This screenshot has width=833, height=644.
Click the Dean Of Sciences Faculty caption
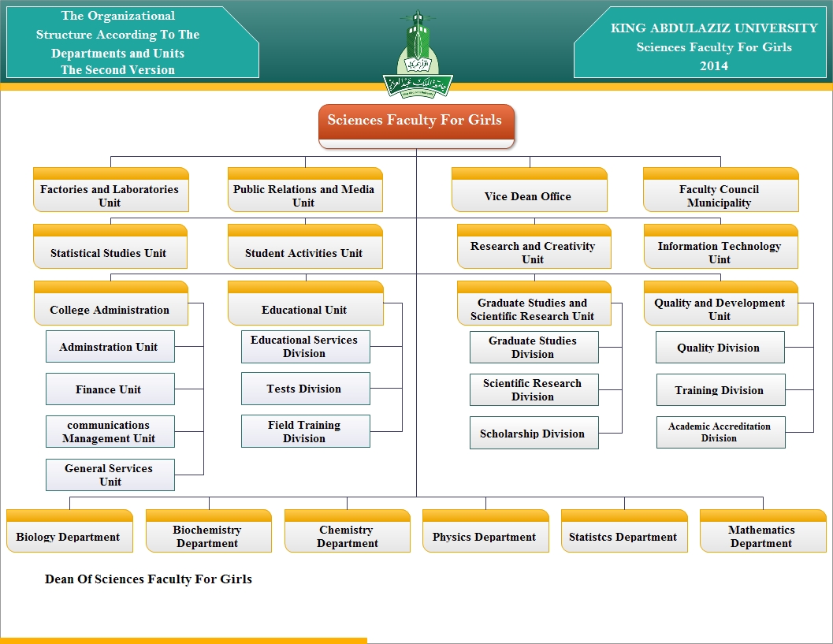coord(148,579)
